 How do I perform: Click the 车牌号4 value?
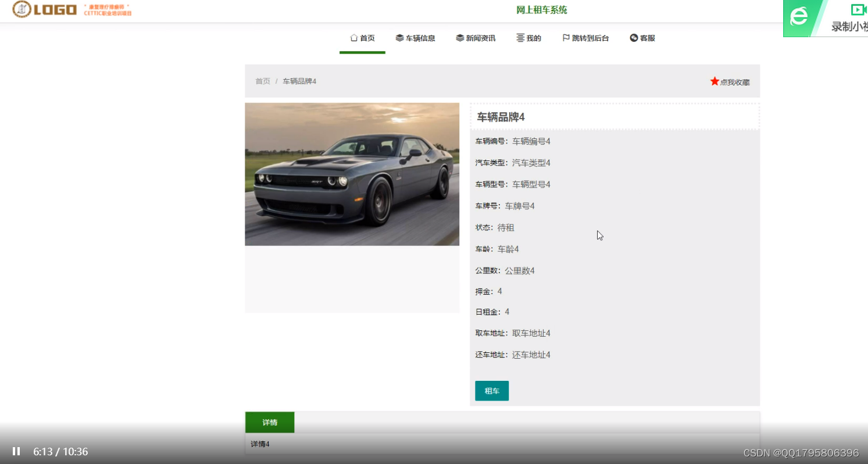click(x=520, y=206)
